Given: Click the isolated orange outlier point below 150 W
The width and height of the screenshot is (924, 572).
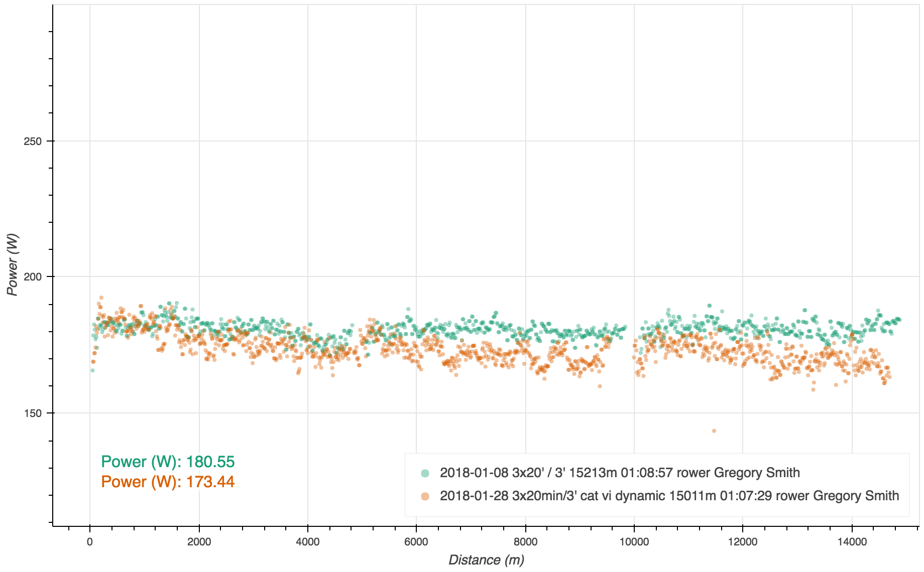Looking at the screenshot, I should click(714, 431).
